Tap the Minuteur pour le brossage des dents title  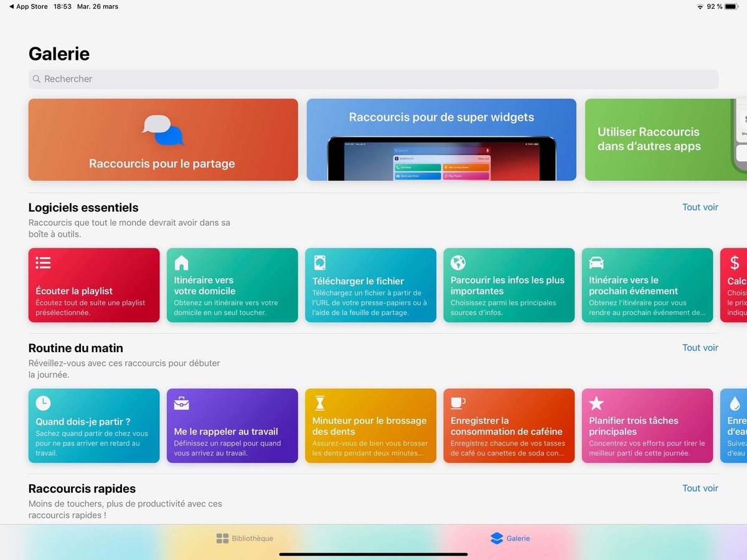click(x=370, y=426)
